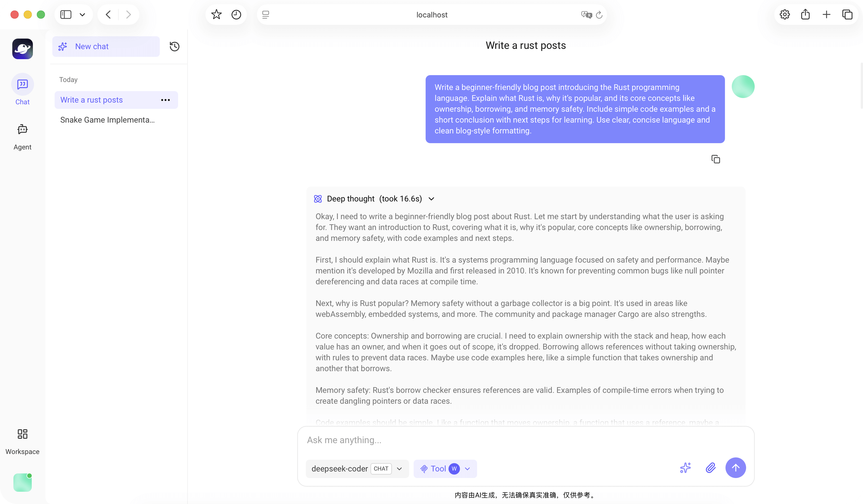The width and height of the screenshot is (863, 504).
Task: Select the Chat section in the sidebar
Action: click(x=22, y=90)
